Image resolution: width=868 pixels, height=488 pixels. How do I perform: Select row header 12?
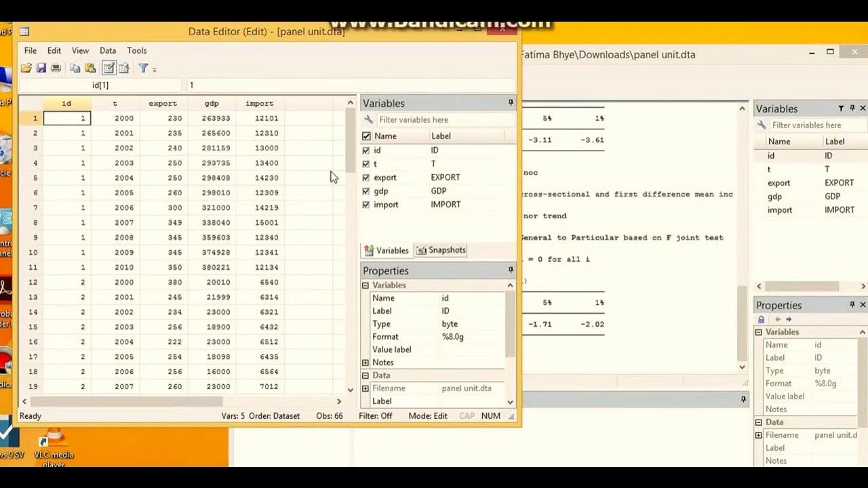click(x=31, y=282)
